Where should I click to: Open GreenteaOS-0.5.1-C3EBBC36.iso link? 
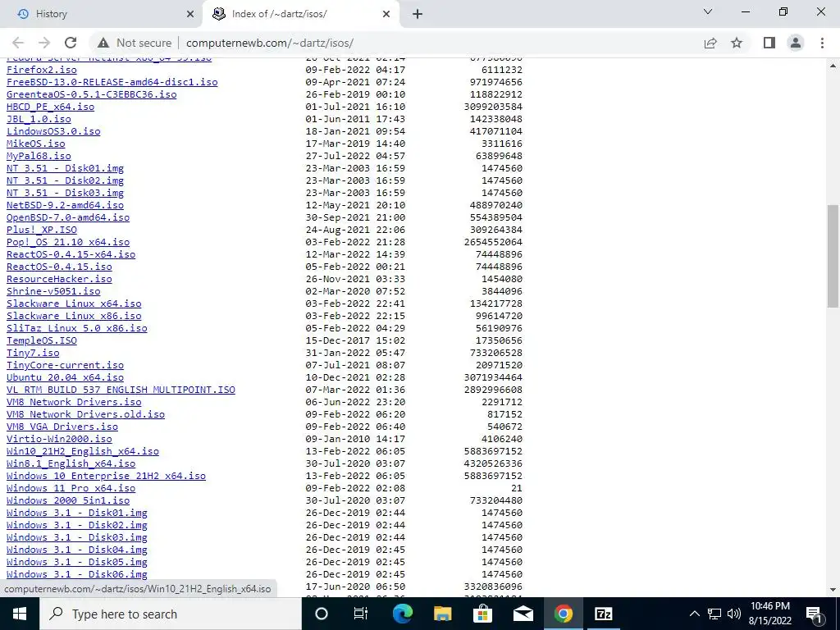coord(91,94)
